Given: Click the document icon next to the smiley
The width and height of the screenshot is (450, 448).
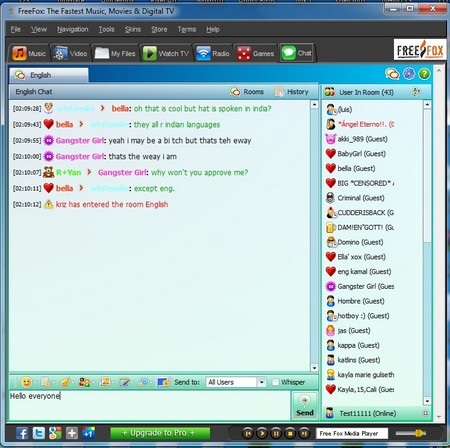Looking at the screenshot, I should [46, 382].
